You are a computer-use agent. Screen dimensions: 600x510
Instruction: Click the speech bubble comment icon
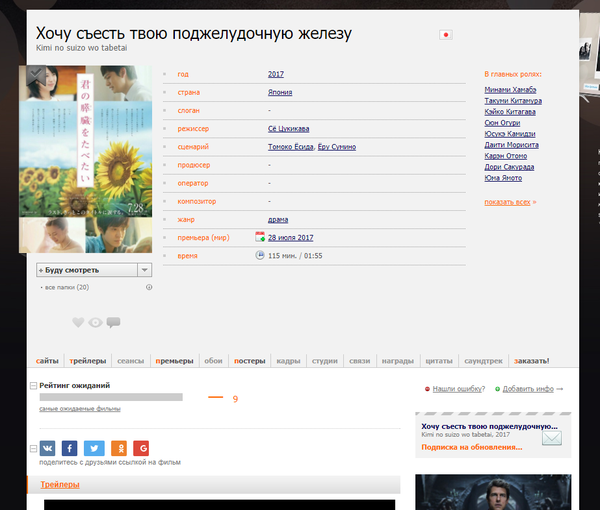click(x=113, y=322)
